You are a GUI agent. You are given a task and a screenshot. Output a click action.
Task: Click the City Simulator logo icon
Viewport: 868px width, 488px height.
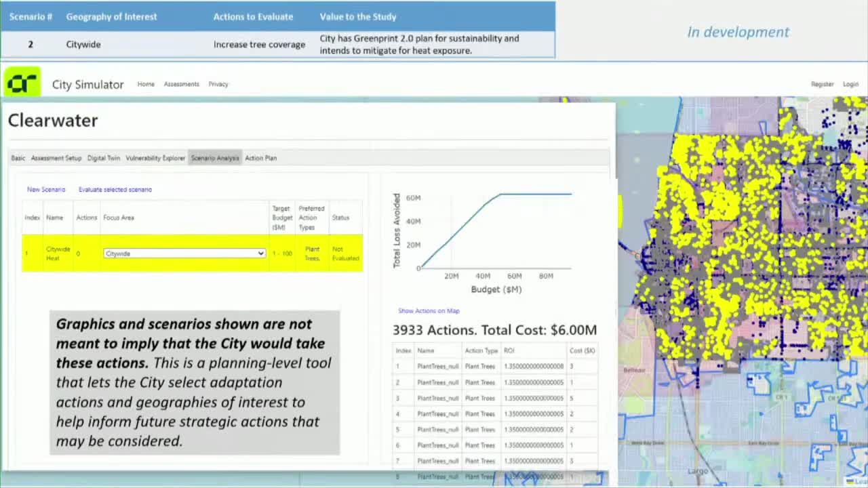pyautogui.click(x=22, y=82)
